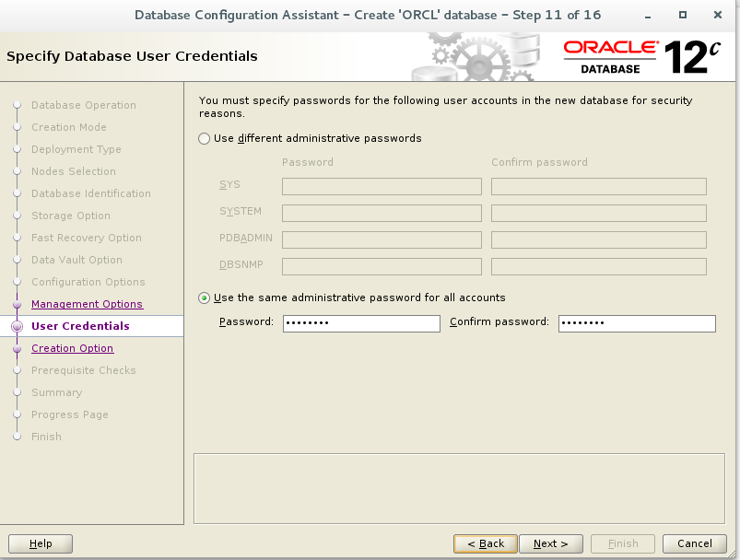Proceed with the Next button
740x560 pixels.
point(551,543)
